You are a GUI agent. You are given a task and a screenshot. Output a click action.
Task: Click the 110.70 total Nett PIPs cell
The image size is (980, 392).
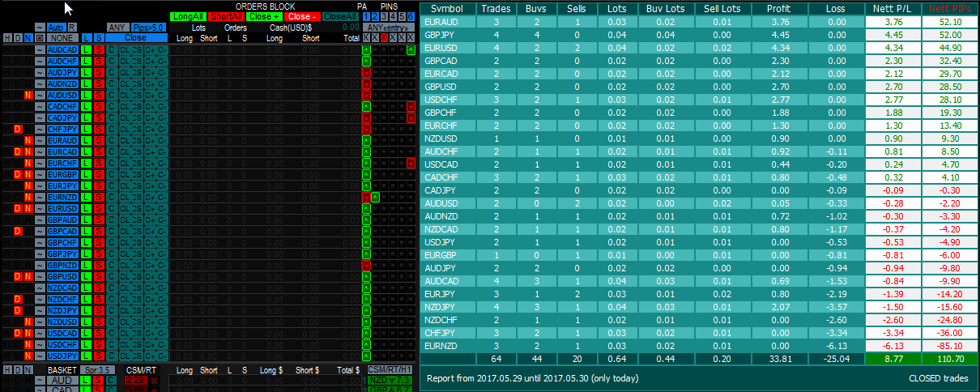pos(949,358)
